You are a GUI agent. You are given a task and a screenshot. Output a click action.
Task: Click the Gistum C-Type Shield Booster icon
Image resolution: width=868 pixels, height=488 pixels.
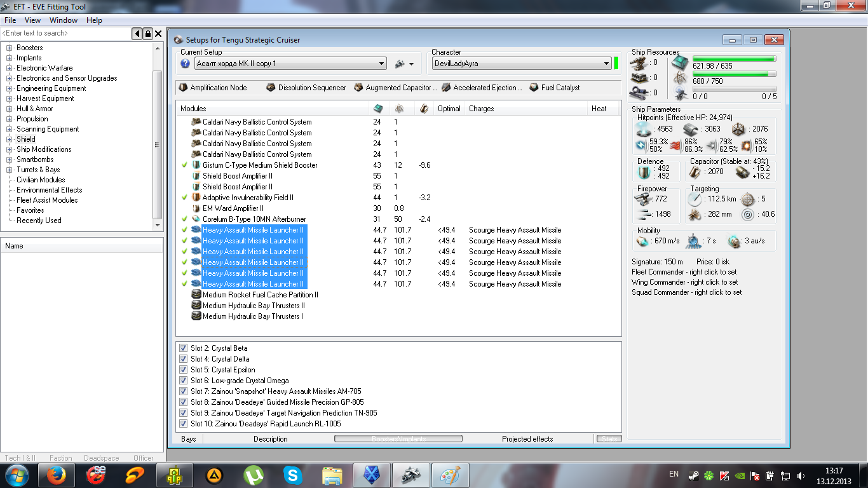[196, 165]
